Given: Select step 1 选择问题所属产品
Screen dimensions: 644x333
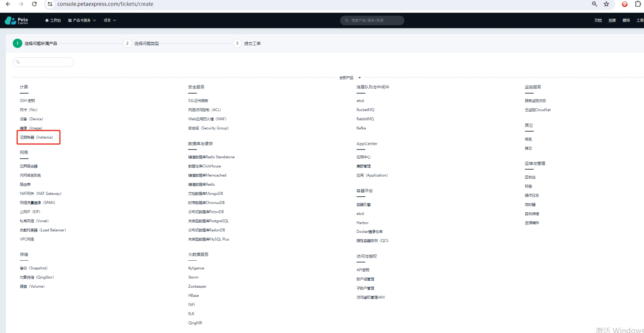Looking at the screenshot, I should pos(35,43).
